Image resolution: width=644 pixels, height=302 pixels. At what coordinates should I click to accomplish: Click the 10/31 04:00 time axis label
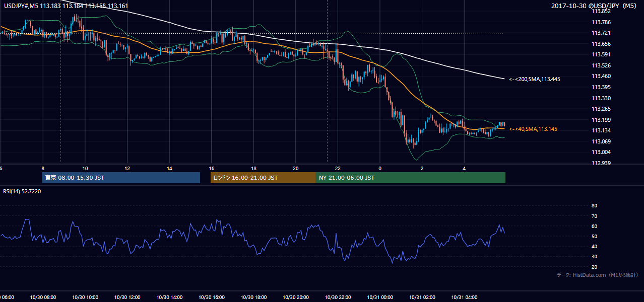(464, 297)
